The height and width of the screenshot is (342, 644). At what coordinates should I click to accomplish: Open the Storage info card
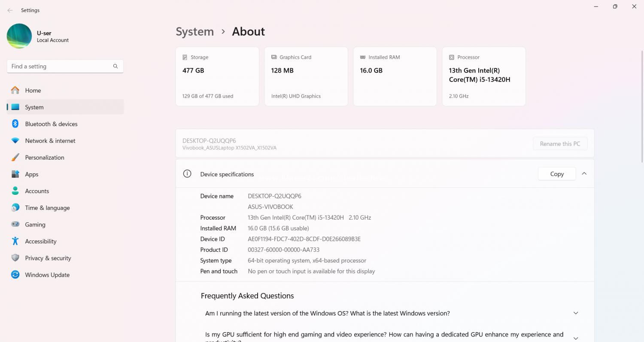tap(217, 76)
